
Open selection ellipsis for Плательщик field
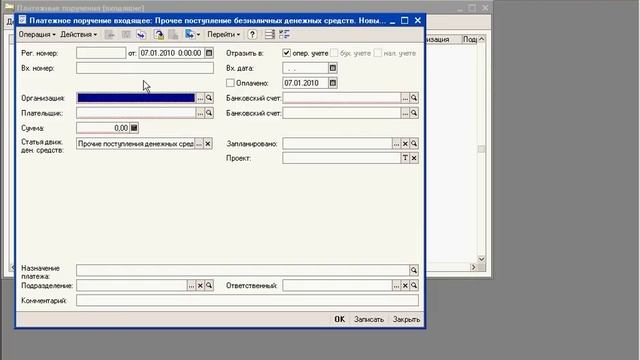200,113
